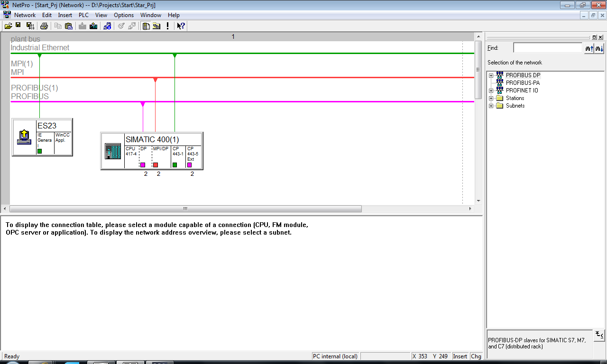Restore the inner document window
607x364 pixels.
[x=593, y=15]
